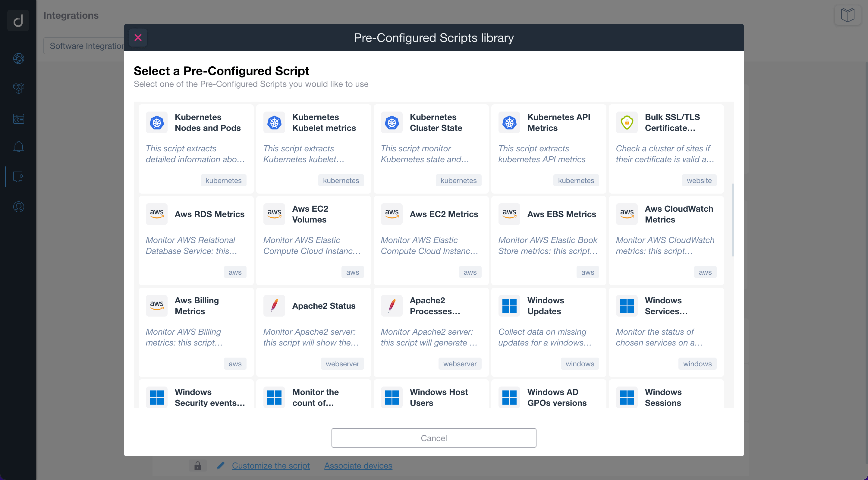Select the Kubernetes Cluster State title
Viewport: 868px width, 480px height.
click(436, 122)
